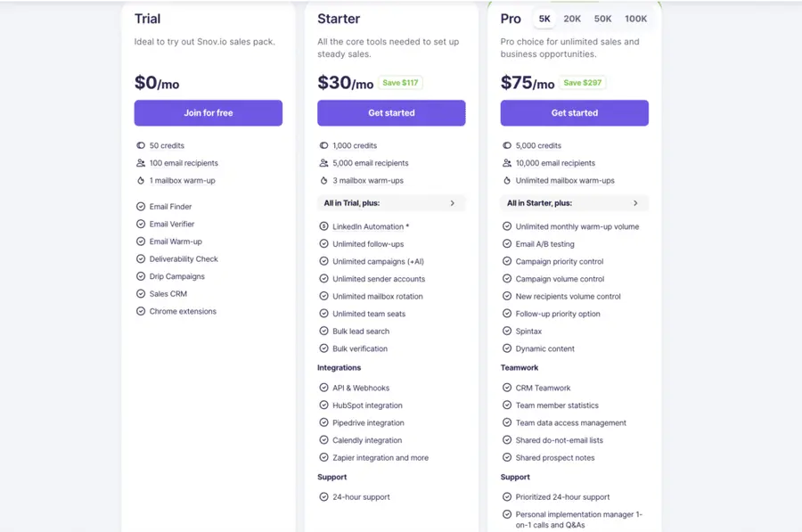Click the Save $117 badge on Starter

[401, 82]
